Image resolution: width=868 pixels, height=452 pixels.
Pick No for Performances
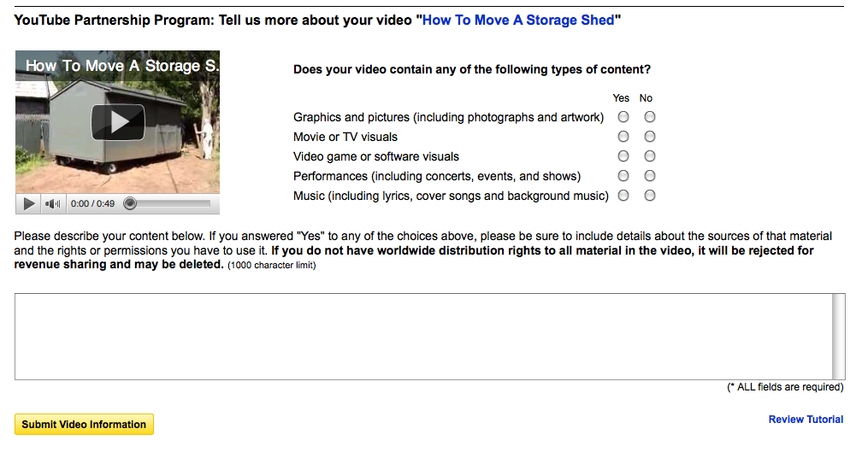click(650, 176)
